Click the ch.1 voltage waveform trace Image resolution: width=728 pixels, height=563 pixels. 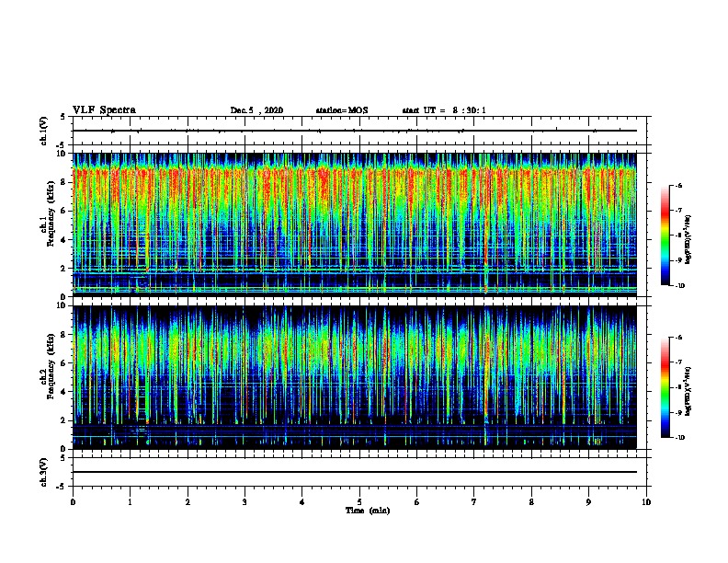pyautogui.click(x=355, y=131)
